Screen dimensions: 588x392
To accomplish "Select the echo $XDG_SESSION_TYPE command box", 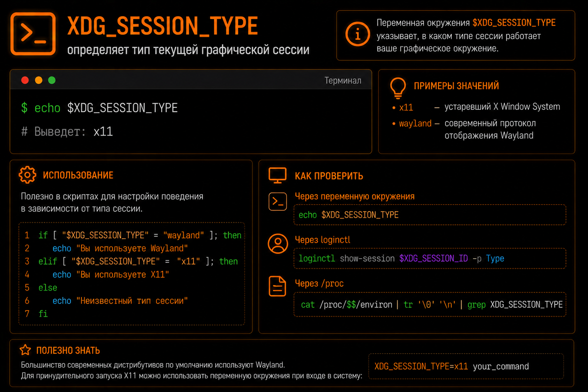I will [430, 215].
